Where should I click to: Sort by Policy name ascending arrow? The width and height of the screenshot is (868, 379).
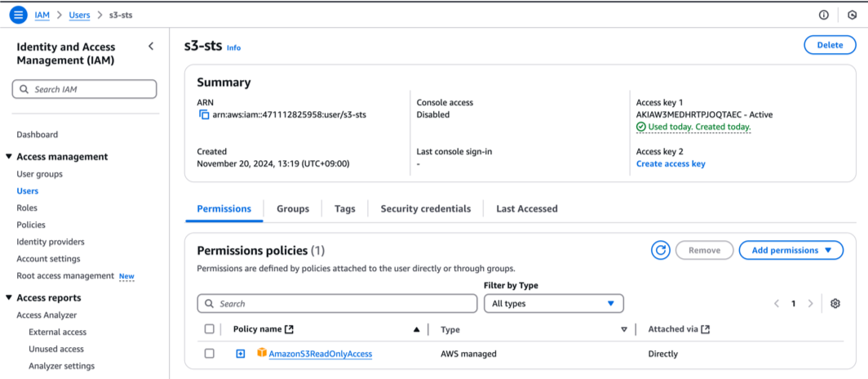click(416, 330)
